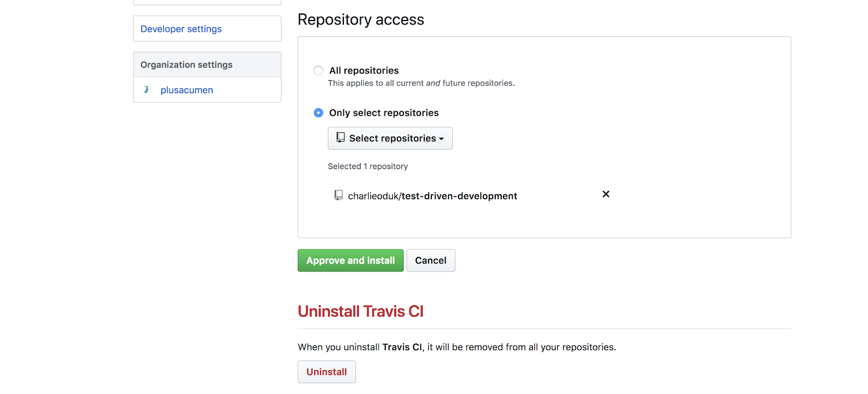Click the plusacumen organization avatar icon
The width and height of the screenshot is (868, 394).
click(x=146, y=89)
